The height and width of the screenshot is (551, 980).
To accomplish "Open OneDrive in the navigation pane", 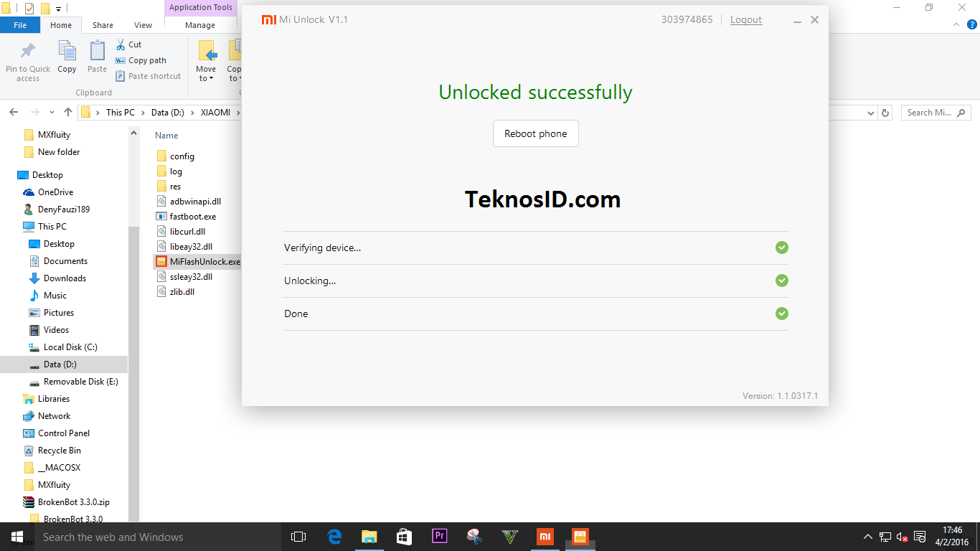I will pos(48,192).
